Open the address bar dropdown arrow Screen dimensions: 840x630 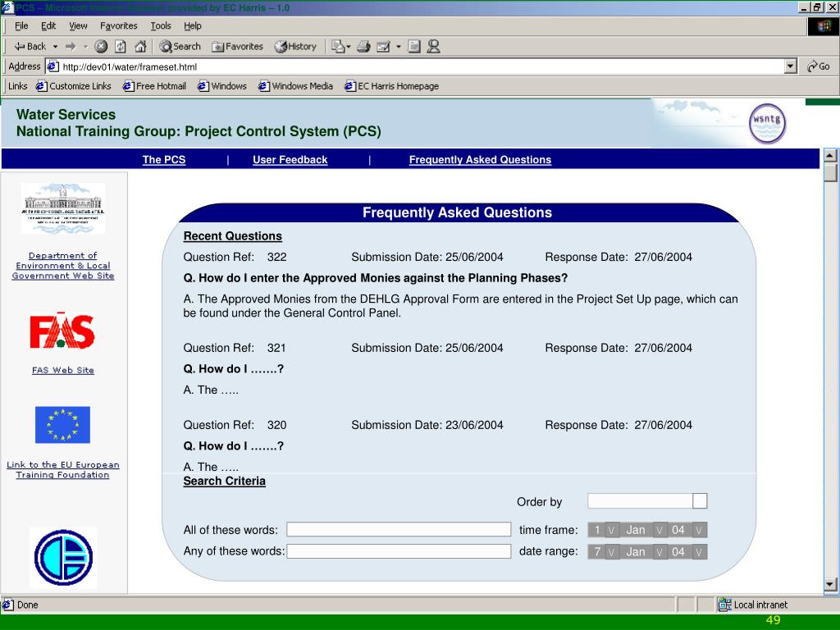point(791,66)
